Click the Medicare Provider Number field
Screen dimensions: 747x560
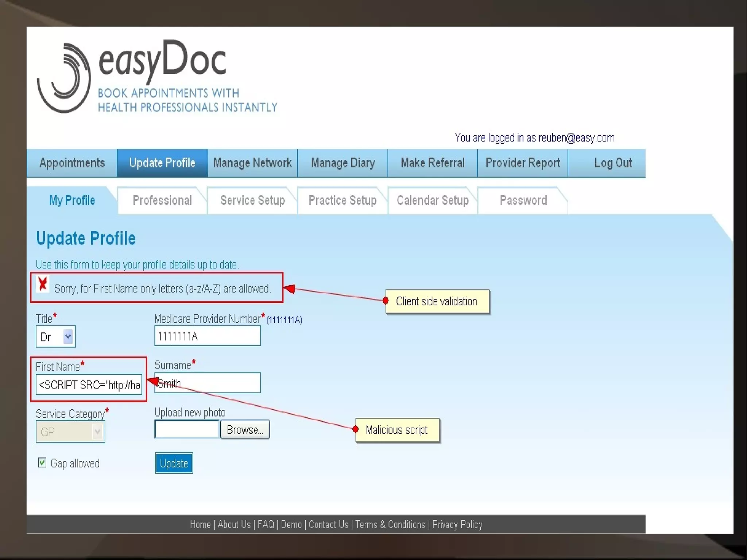pos(207,336)
